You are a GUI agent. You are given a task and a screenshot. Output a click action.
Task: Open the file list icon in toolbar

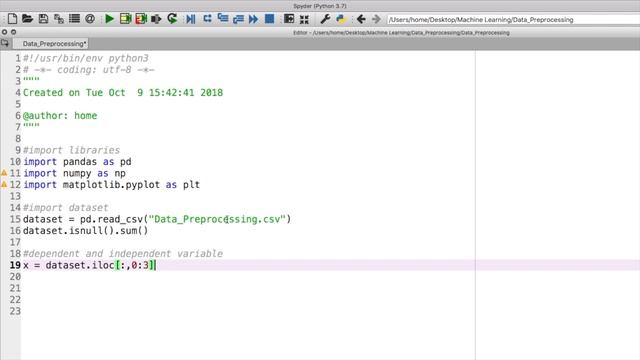coord(74,19)
